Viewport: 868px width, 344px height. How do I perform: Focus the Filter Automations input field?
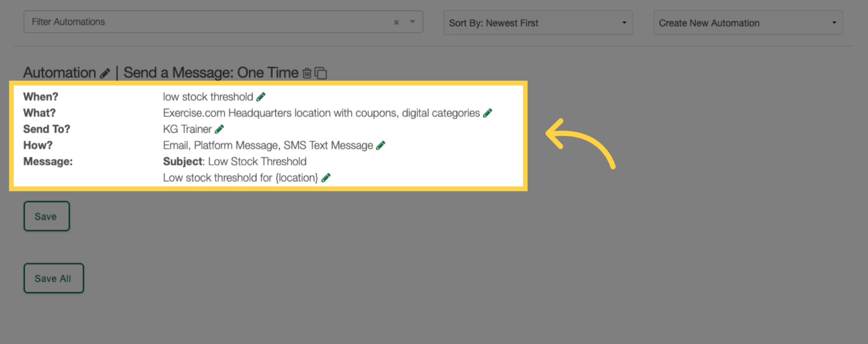point(208,22)
